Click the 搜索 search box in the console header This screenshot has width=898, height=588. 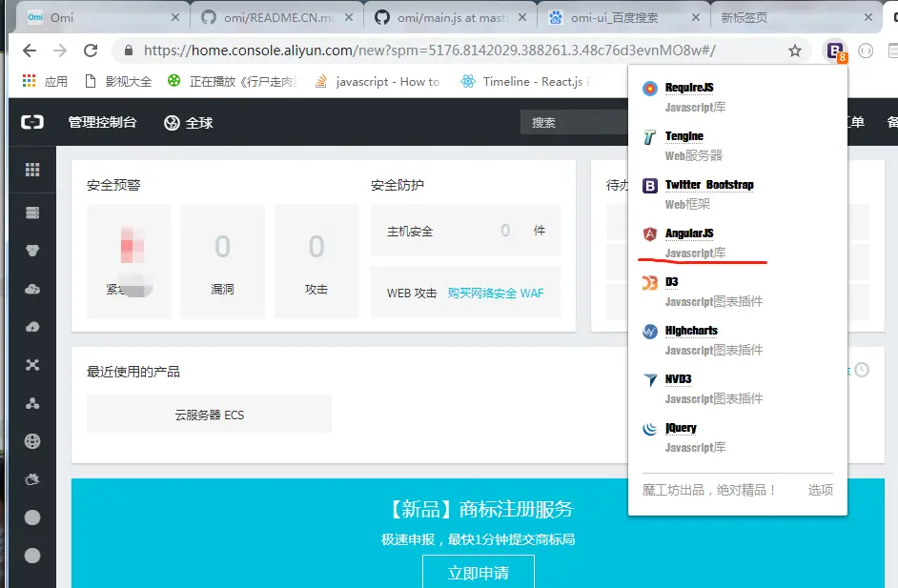[x=575, y=123]
